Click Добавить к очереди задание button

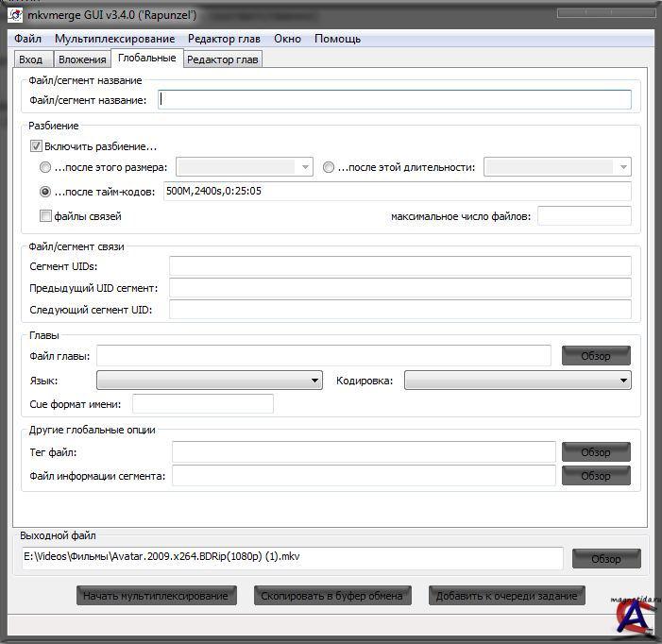click(507, 596)
